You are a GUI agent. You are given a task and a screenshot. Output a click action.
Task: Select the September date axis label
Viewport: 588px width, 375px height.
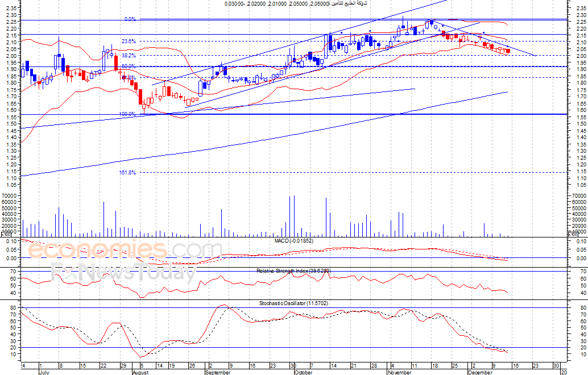tap(217, 372)
